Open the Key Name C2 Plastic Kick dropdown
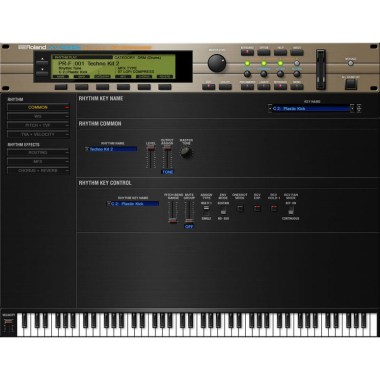 point(312,109)
